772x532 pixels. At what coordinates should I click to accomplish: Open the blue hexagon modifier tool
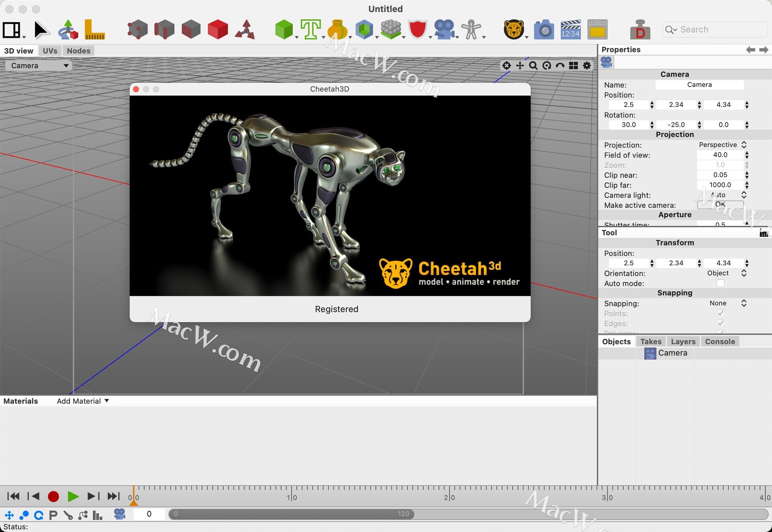(364, 30)
